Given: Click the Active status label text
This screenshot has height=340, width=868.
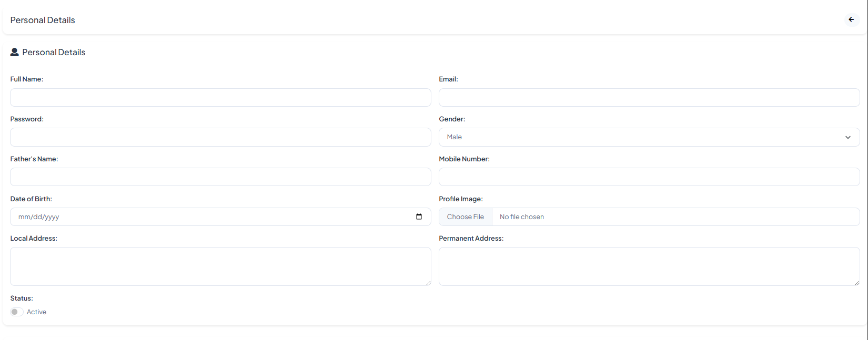Looking at the screenshot, I should (36, 312).
